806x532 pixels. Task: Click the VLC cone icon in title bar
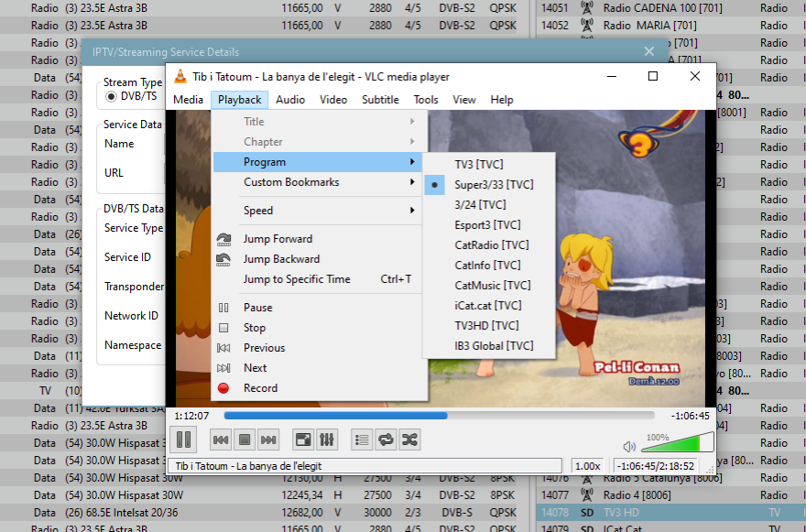(x=180, y=77)
